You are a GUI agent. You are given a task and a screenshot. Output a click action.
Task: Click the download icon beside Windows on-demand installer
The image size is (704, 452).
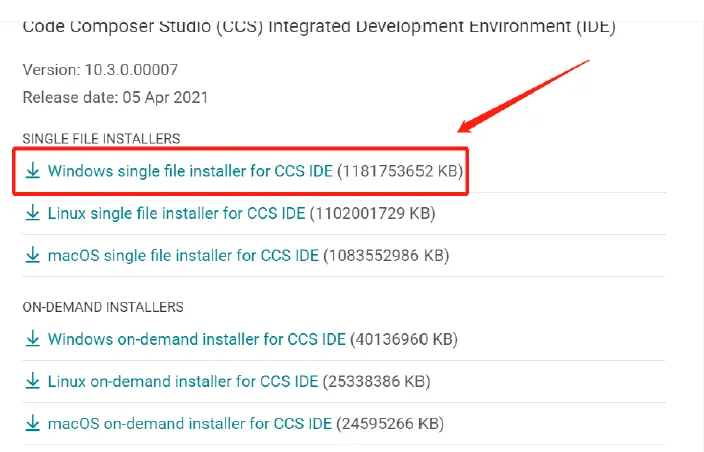(32, 339)
